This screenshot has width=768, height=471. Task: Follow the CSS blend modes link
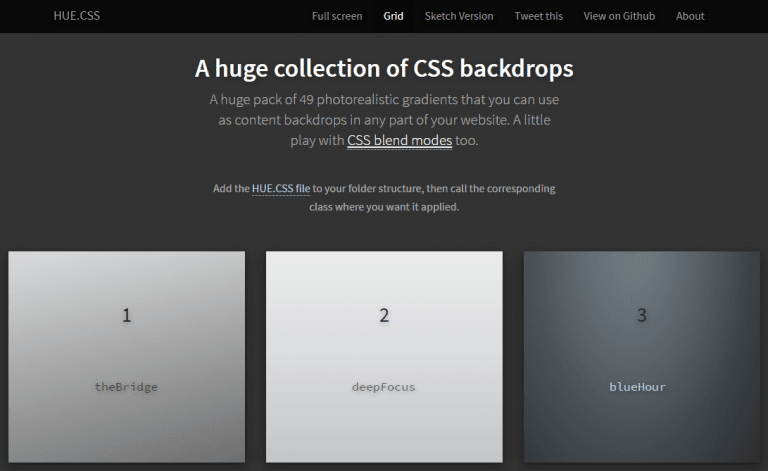(399, 141)
